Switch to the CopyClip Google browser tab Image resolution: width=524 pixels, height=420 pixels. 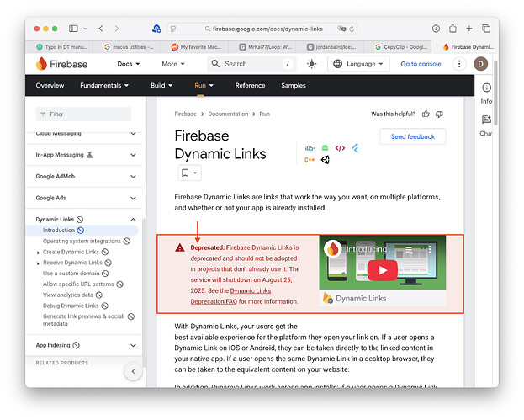point(398,47)
